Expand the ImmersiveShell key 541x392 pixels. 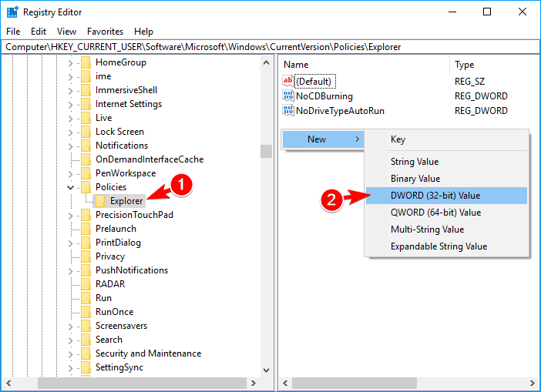click(x=70, y=91)
